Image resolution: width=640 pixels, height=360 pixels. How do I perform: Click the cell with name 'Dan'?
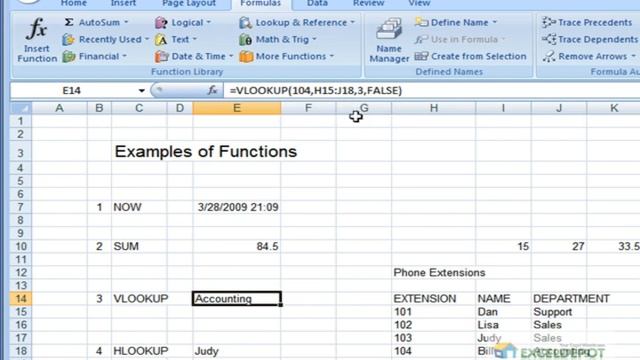click(x=504, y=312)
